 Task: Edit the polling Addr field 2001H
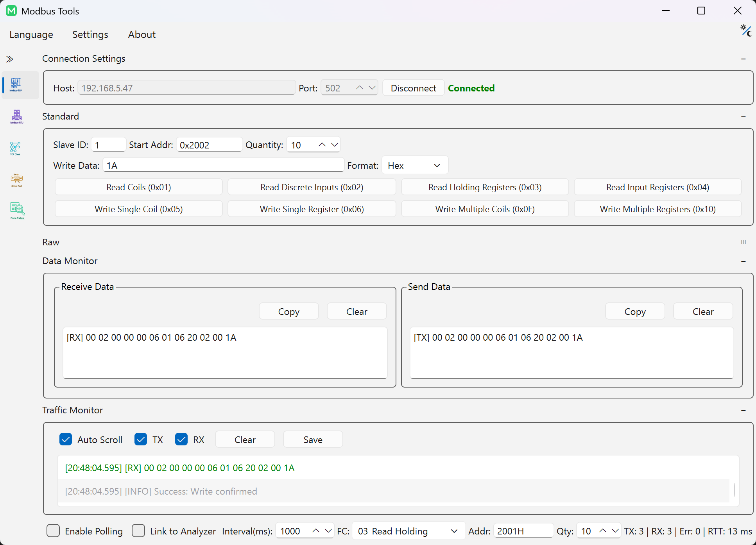click(x=524, y=531)
